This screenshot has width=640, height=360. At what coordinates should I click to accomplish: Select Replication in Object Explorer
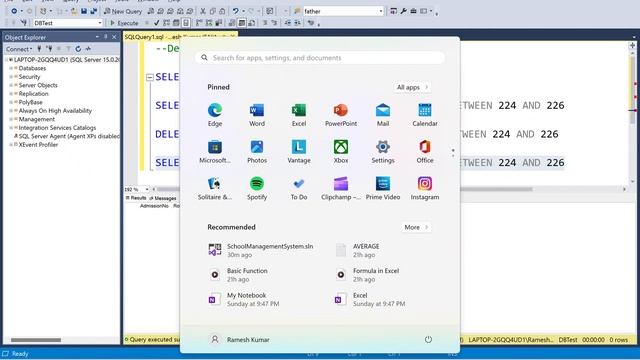coord(33,93)
